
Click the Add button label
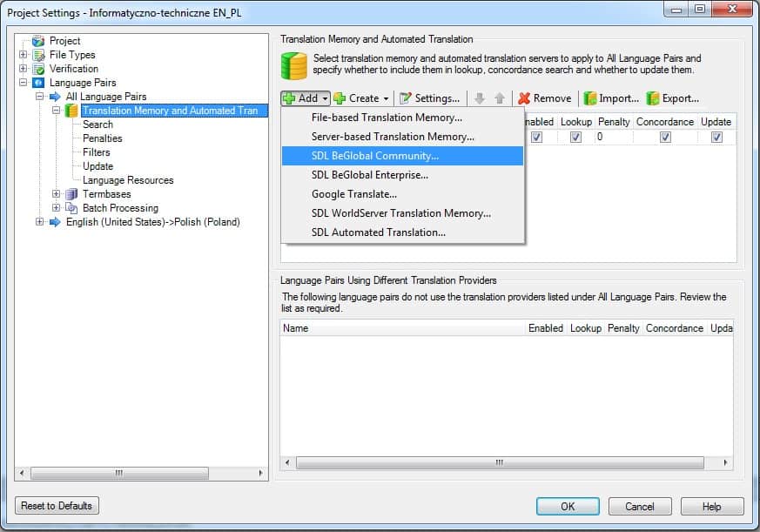pos(308,98)
